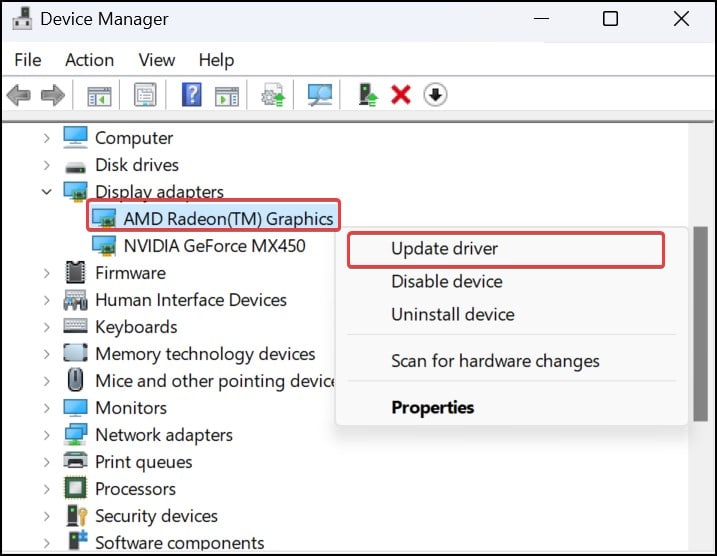Expand the Computer tree node
The height and width of the screenshot is (556, 717).
[46, 138]
